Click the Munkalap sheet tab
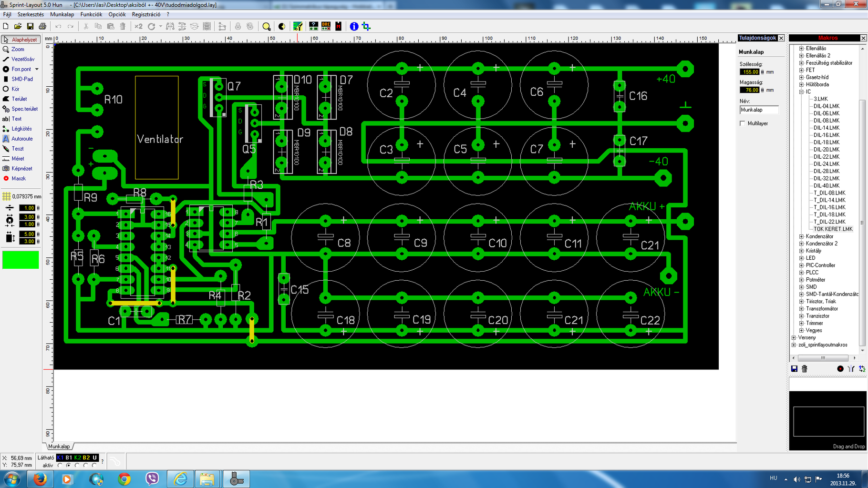 click(x=59, y=447)
